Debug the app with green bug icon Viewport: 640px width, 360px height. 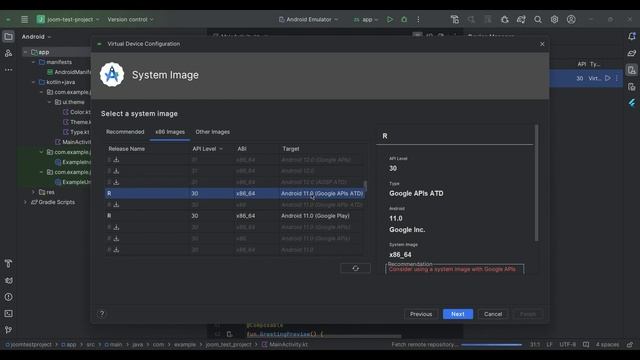pyautogui.click(x=404, y=19)
